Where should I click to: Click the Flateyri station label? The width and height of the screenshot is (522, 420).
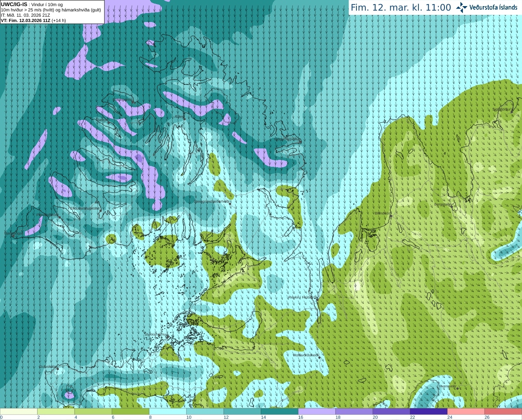(102, 120)
